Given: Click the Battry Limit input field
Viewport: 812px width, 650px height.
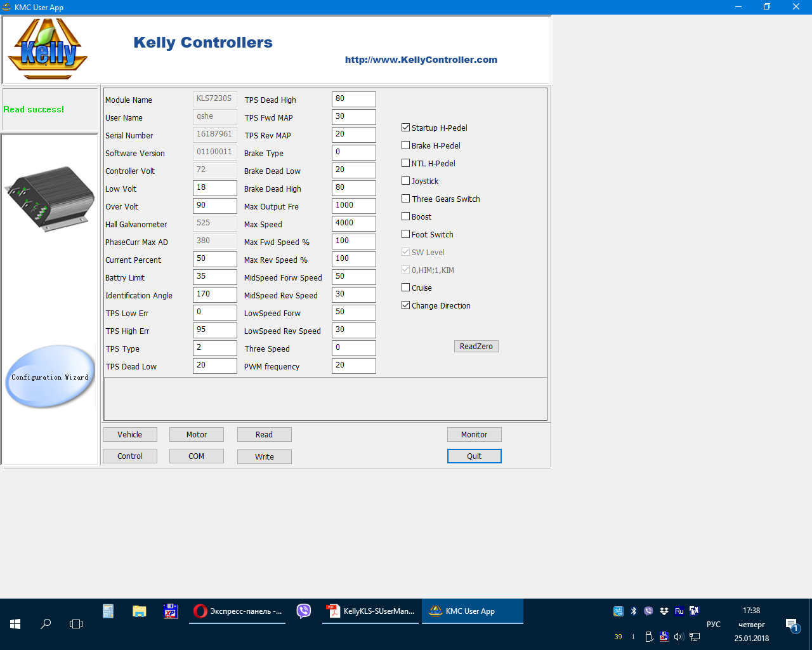Looking at the screenshot, I should click(215, 277).
